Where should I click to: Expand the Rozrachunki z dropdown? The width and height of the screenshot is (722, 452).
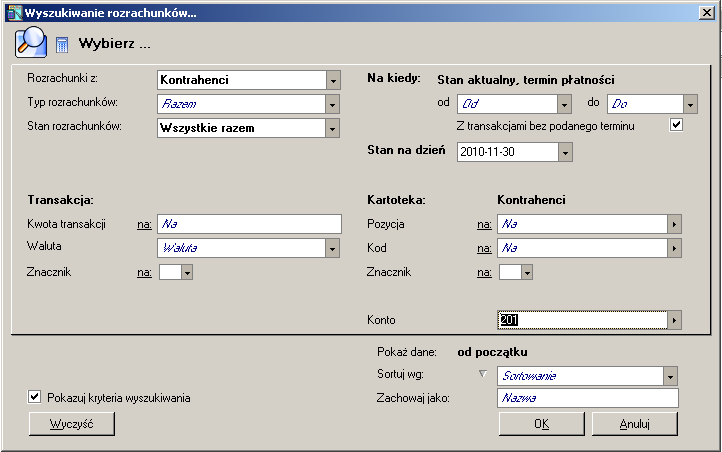[333, 80]
